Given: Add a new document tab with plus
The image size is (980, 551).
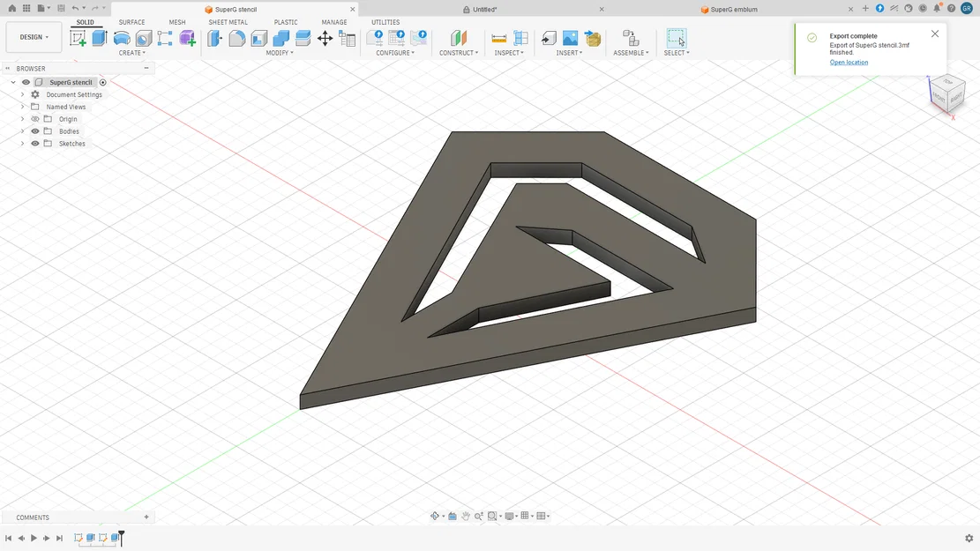Looking at the screenshot, I should (865, 8).
